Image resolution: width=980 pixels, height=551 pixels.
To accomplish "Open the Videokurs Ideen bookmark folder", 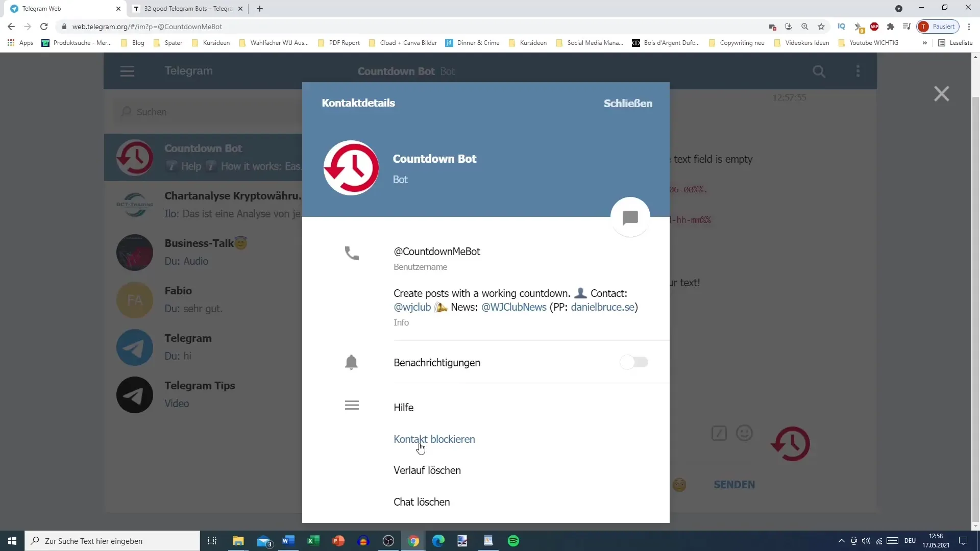I will click(801, 43).
